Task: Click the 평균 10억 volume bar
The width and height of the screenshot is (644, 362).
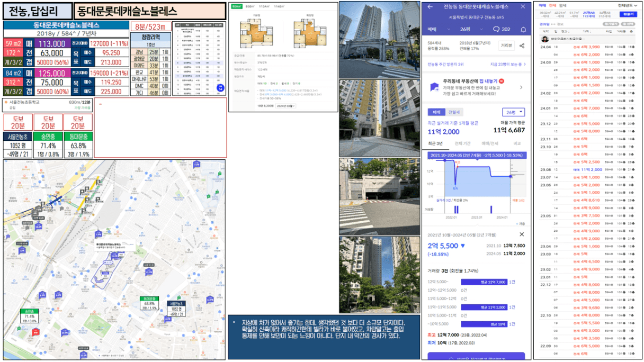Action: (484, 324)
